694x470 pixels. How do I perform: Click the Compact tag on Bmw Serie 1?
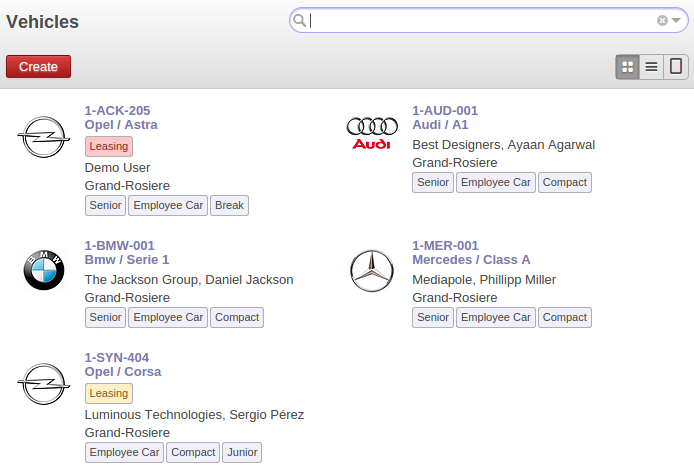click(237, 317)
